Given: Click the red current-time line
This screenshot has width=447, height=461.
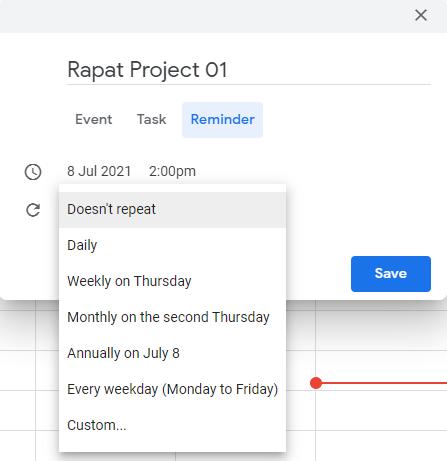Looking at the screenshot, I should click(384, 383).
